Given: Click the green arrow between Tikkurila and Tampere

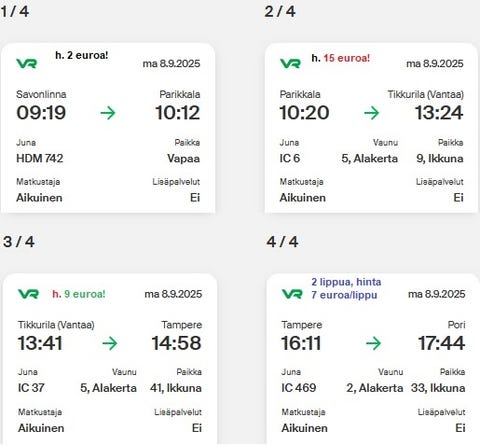Looking at the screenshot, I should point(110,343).
